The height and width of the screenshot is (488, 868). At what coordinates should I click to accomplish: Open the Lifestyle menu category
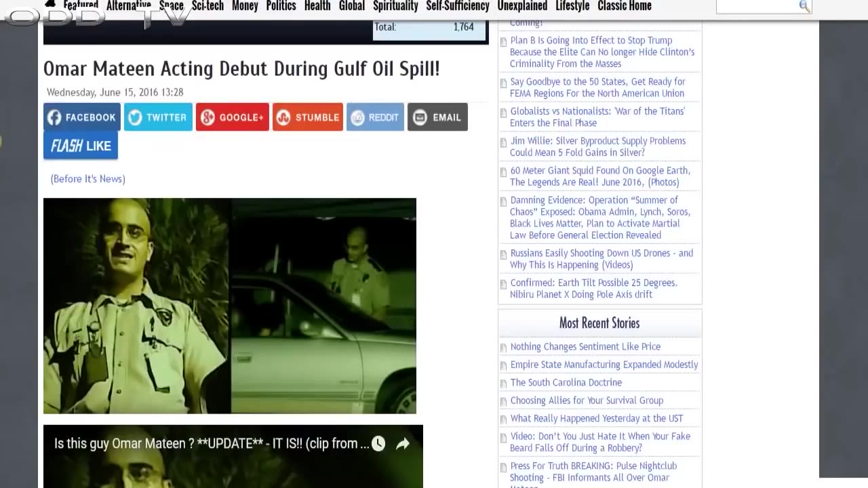[x=572, y=6]
